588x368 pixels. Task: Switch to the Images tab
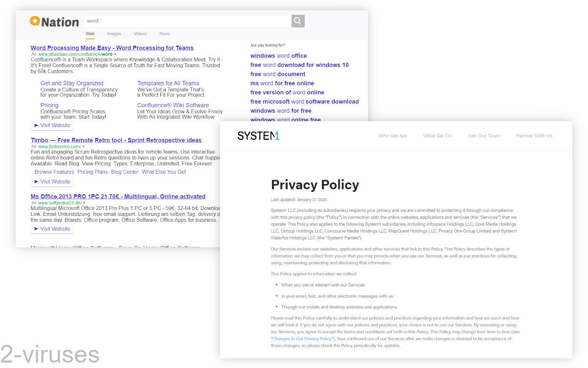point(114,33)
